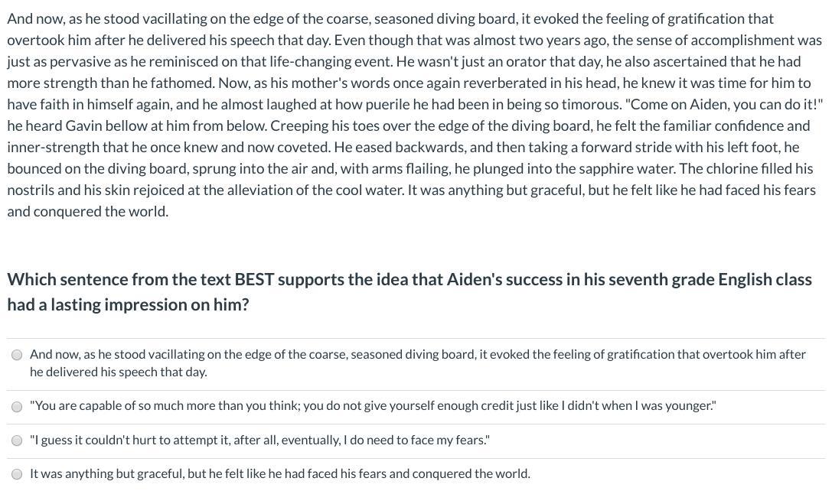Click the answer text 'I guess it couldn't hurt to attempt it'

[259, 440]
